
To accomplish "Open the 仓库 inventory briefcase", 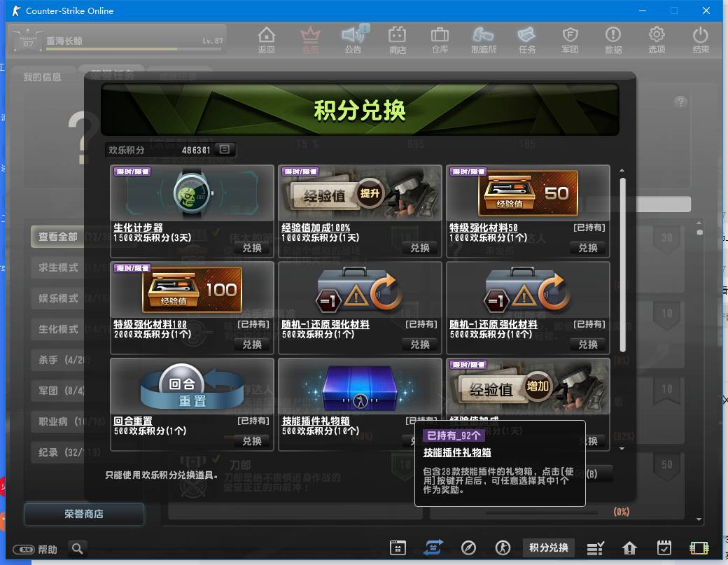I will click(440, 40).
